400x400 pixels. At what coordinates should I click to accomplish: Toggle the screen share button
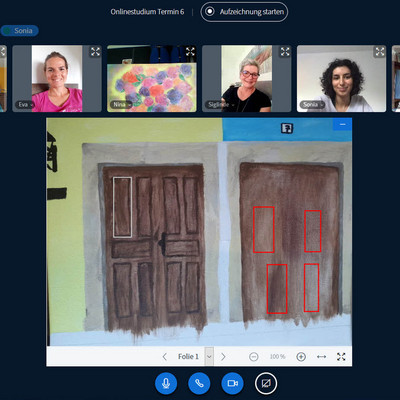[266, 383]
